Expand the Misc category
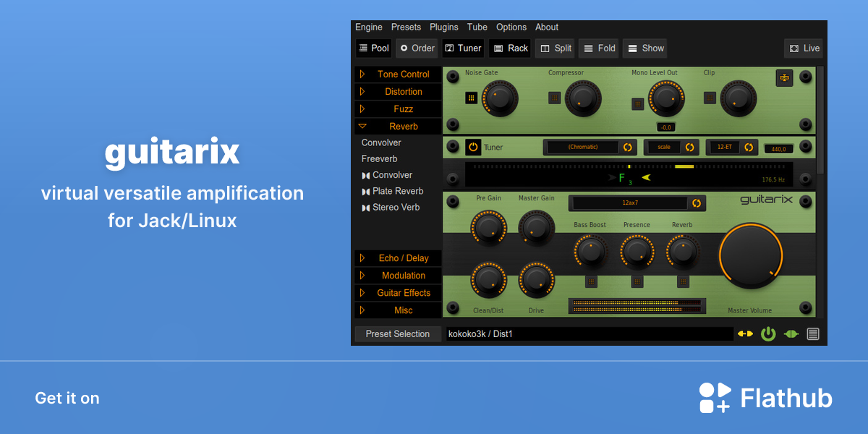The height and width of the screenshot is (434, 868). (398, 310)
